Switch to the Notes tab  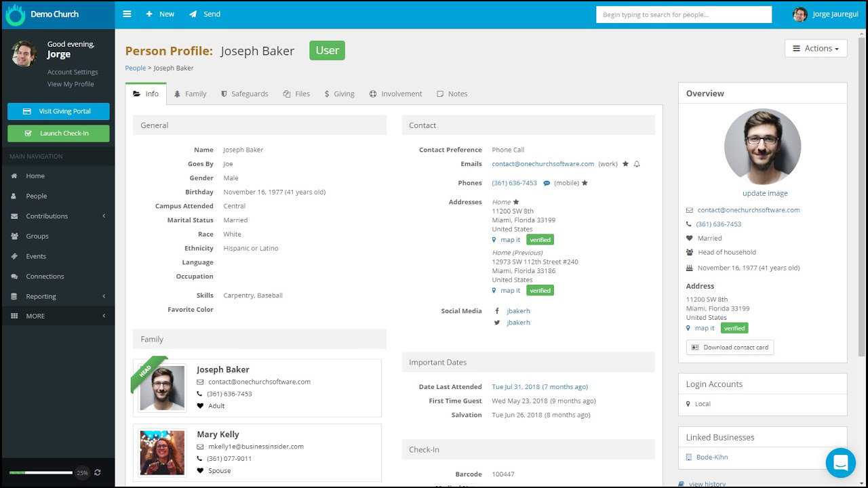452,94
